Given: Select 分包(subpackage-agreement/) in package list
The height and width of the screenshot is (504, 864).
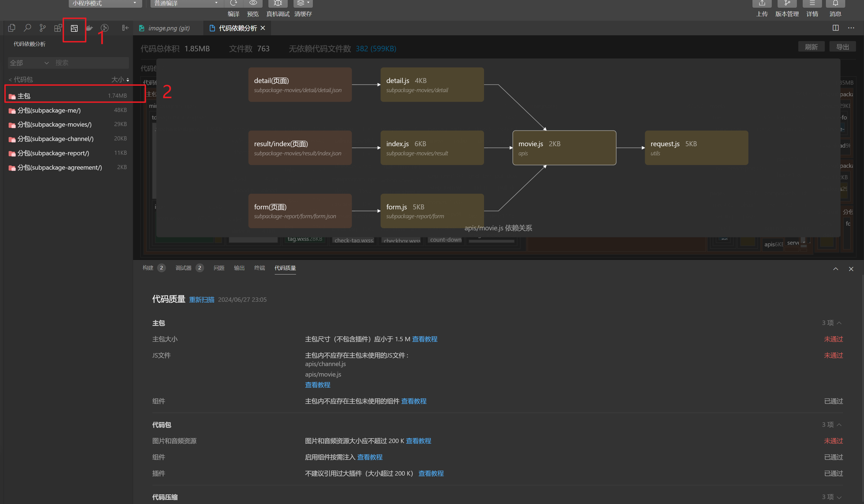Looking at the screenshot, I should coord(68,167).
